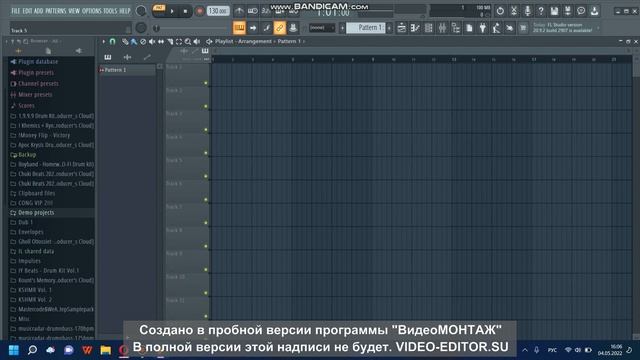Click the render/export audio icon

coord(568,11)
